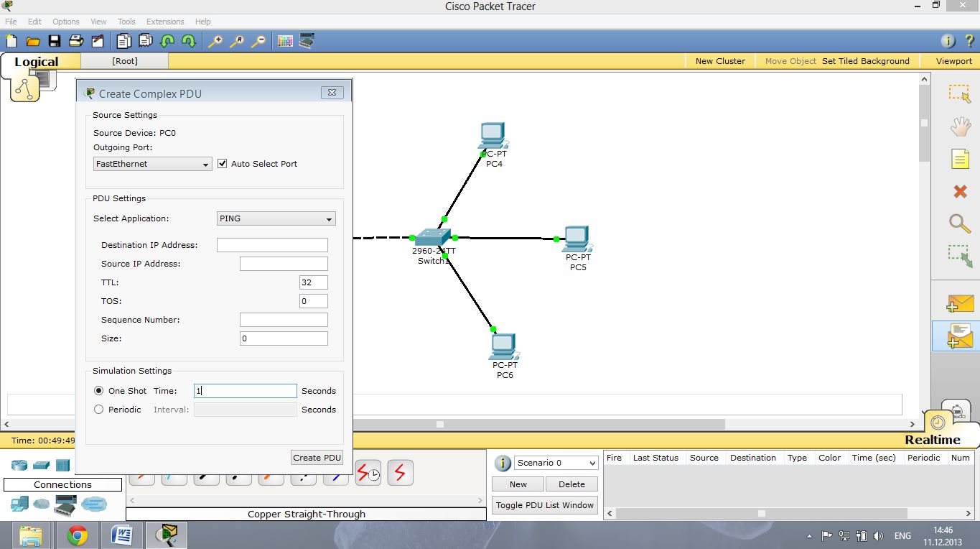980x549 pixels.
Task: Click the Add Simple PDU envelope
Action: [x=960, y=303]
